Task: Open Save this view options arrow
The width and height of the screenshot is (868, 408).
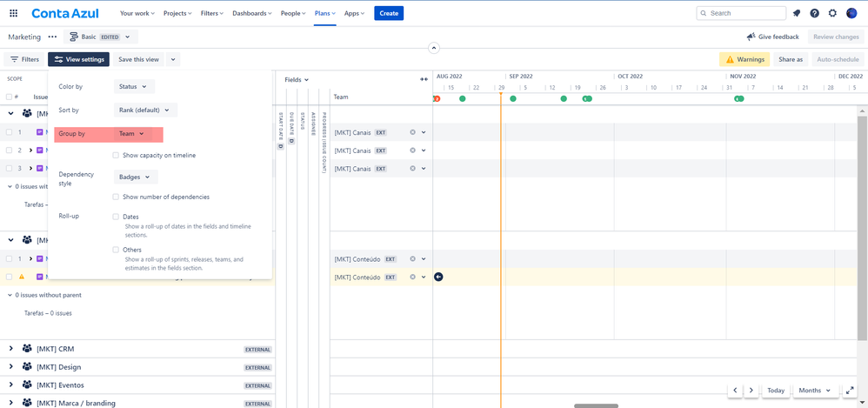Action: click(173, 59)
